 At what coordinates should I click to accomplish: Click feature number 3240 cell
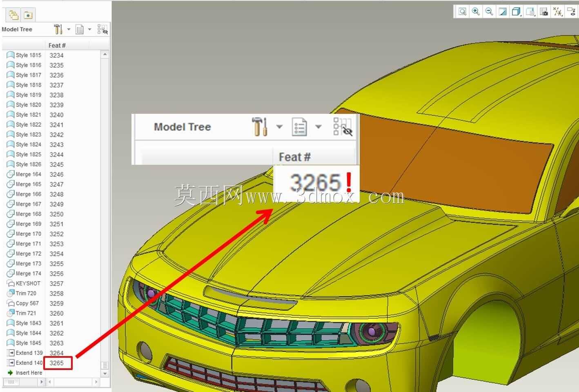tap(57, 115)
